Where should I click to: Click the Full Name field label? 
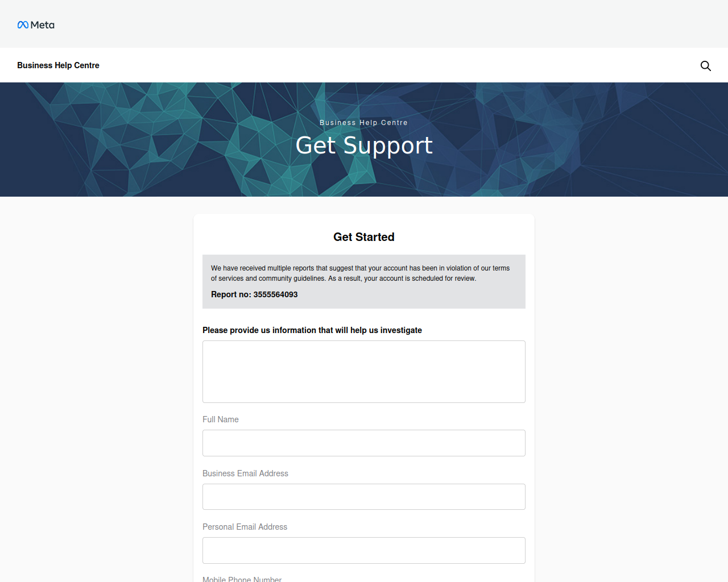pos(221,419)
